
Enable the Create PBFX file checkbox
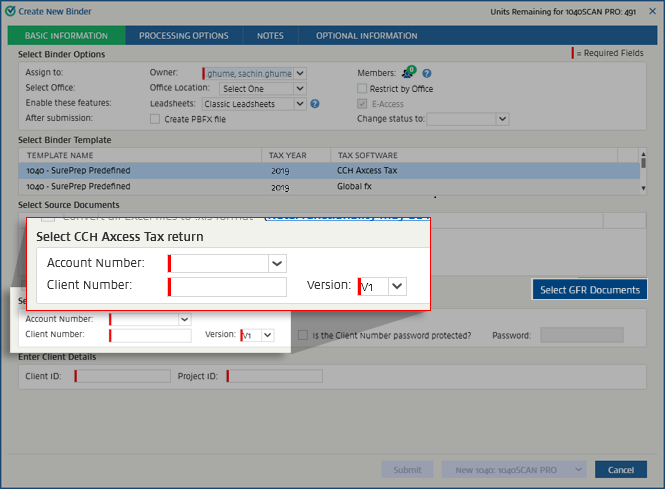tap(155, 119)
